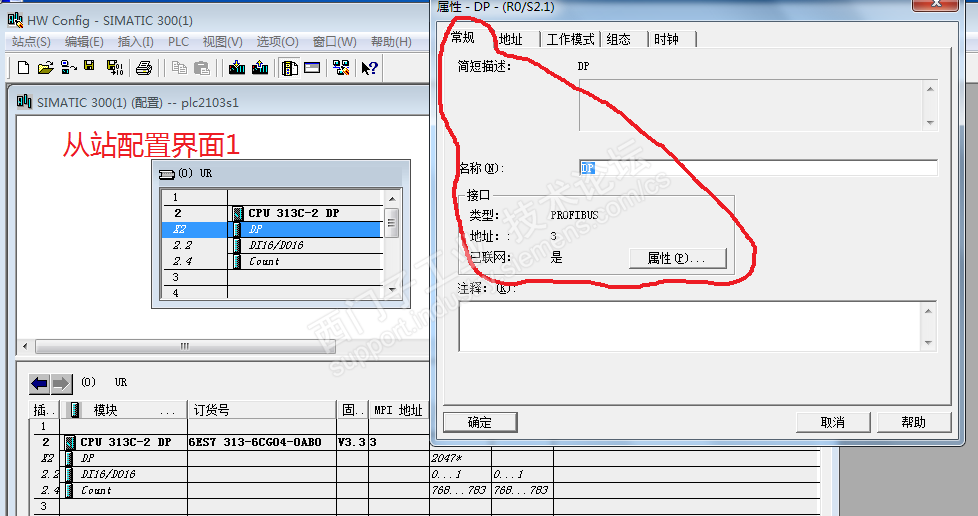Click the horizontal scrollbar thumb in station window
The width and height of the screenshot is (978, 516).
click(185, 346)
